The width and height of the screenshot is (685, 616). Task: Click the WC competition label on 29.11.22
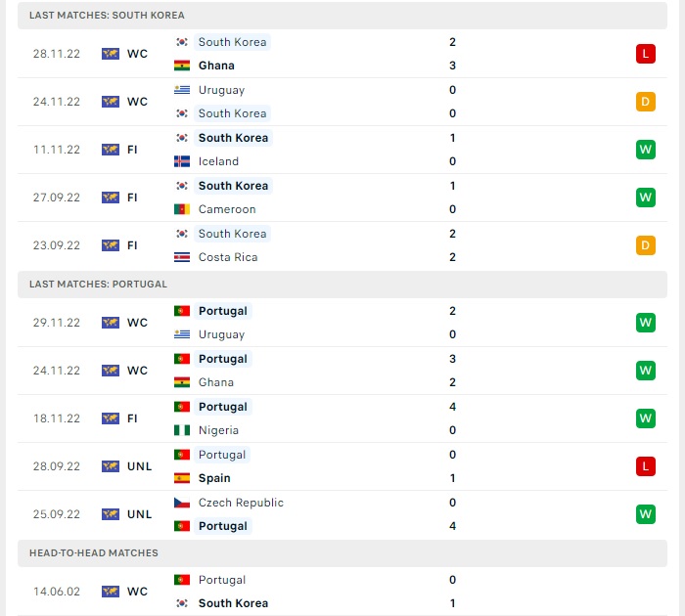[137, 323]
